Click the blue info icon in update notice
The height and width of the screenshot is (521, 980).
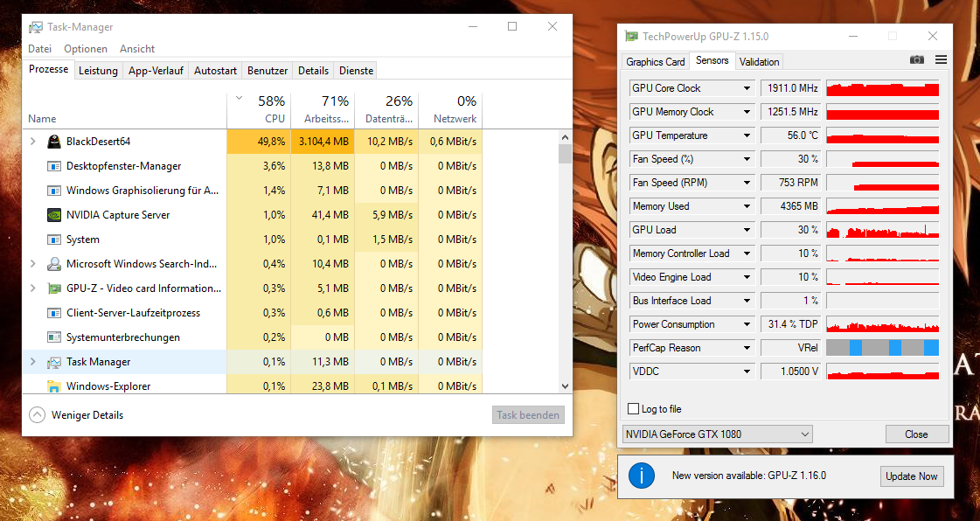pyautogui.click(x=642, y=476)
